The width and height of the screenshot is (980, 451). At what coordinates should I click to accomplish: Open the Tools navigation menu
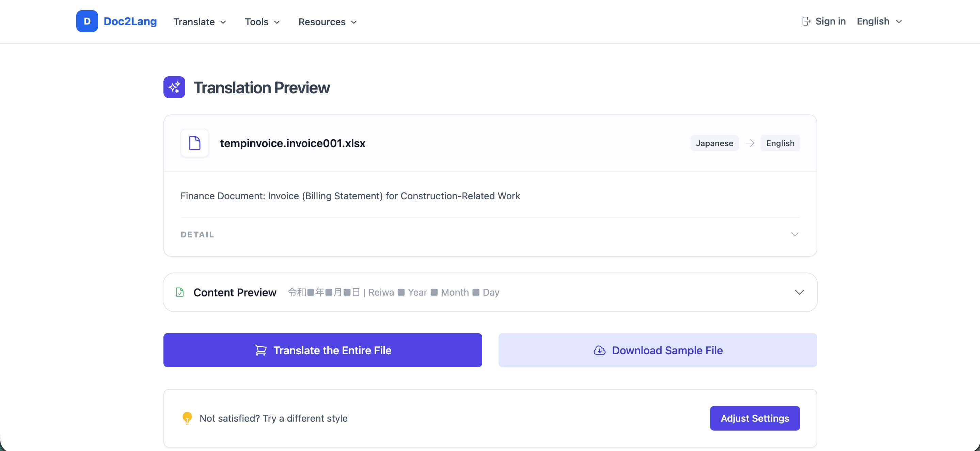(262, 22)
